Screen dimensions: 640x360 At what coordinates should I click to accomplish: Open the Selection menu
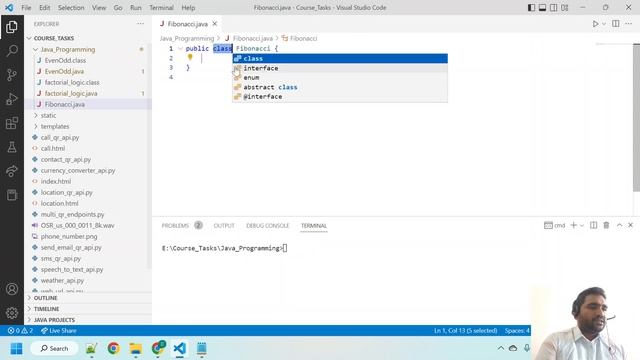click(71, 7)
